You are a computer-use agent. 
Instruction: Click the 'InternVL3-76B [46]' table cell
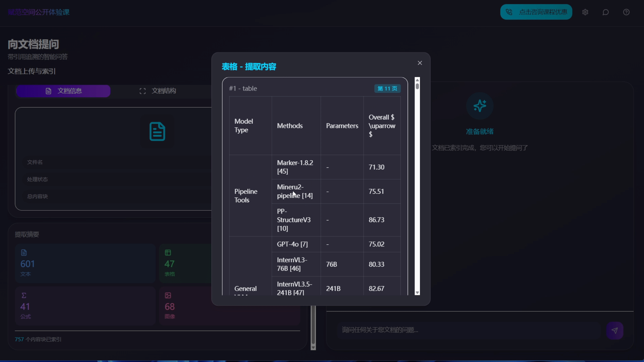(296, 264)
